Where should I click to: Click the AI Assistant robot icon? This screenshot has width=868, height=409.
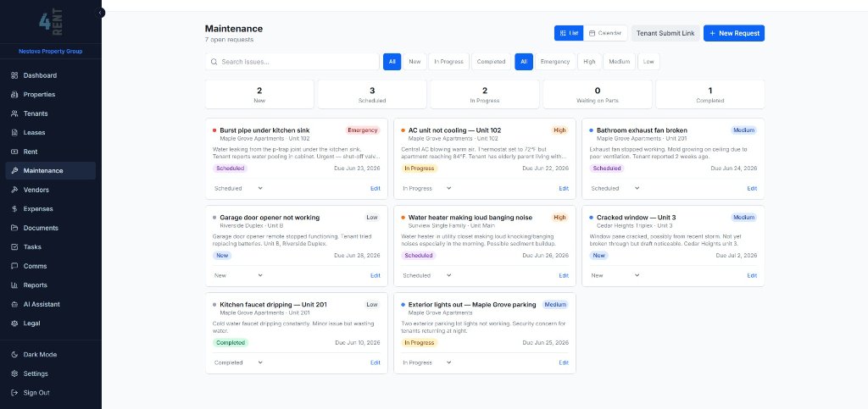click(x=14, y=304)
